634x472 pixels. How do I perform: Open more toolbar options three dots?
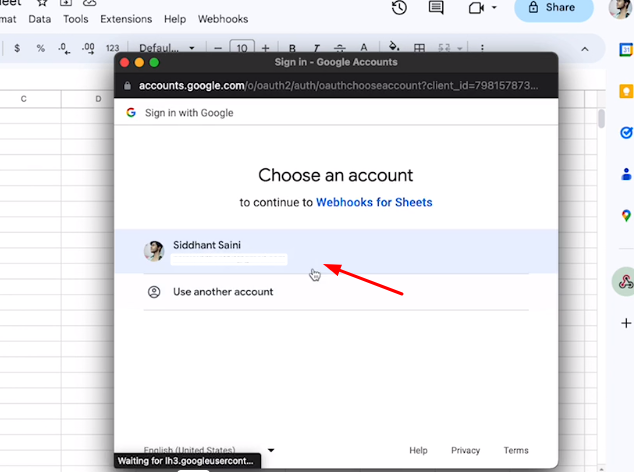coord(482,48)
